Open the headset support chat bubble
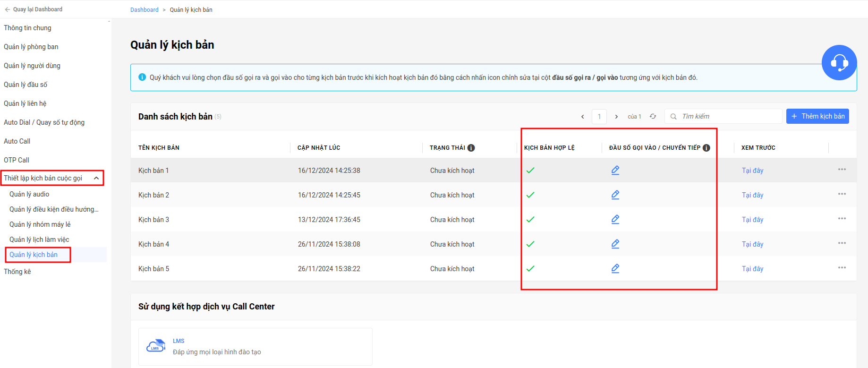The image size is (868, 368). 839,62
